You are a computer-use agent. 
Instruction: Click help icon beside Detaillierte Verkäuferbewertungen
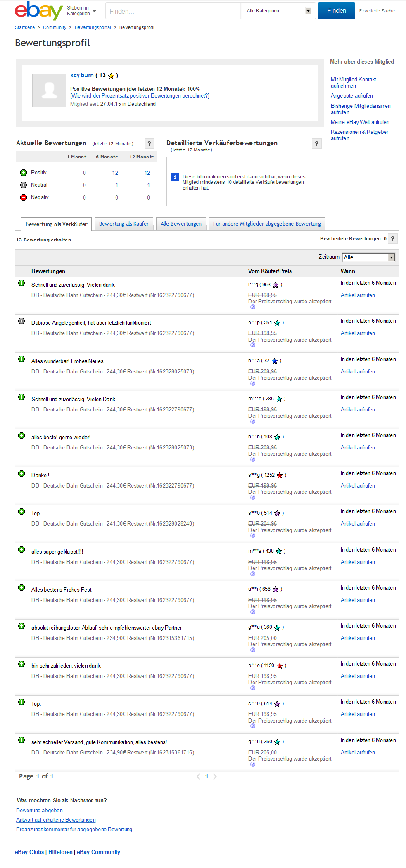tap(316, 144)
